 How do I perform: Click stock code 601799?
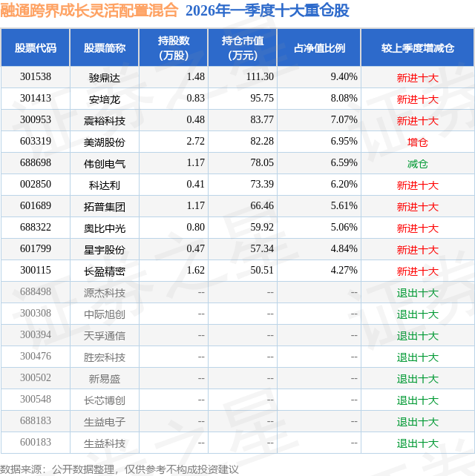pos(36,249)
